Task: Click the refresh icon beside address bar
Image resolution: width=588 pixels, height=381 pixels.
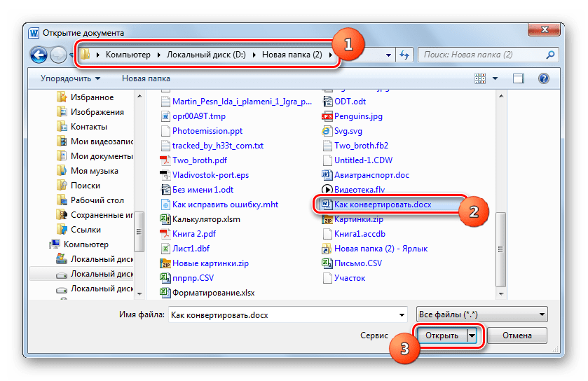Action: (404, 55)
